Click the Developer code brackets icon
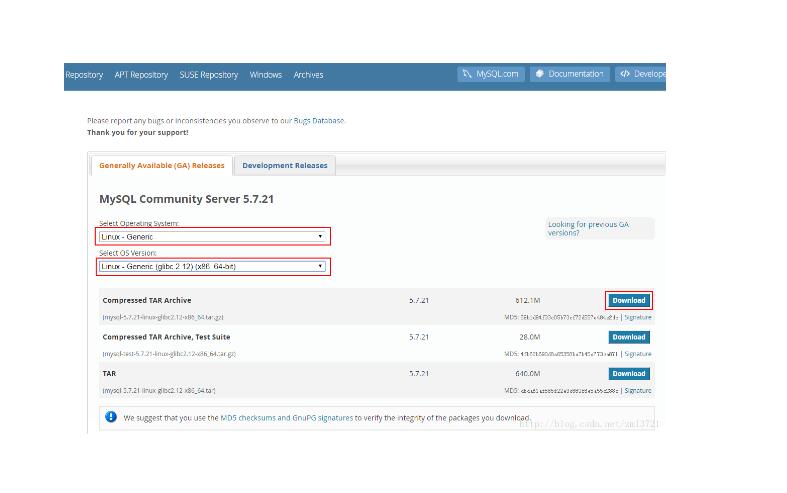This screenshot has height=493, width=787. 625,74
